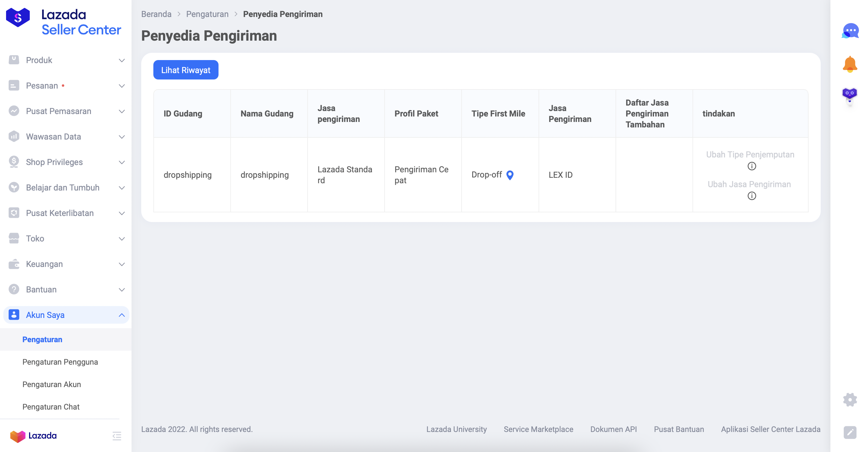Click the Lihat Riwayat button
This screenshot has width=868, height=452.
186,70
